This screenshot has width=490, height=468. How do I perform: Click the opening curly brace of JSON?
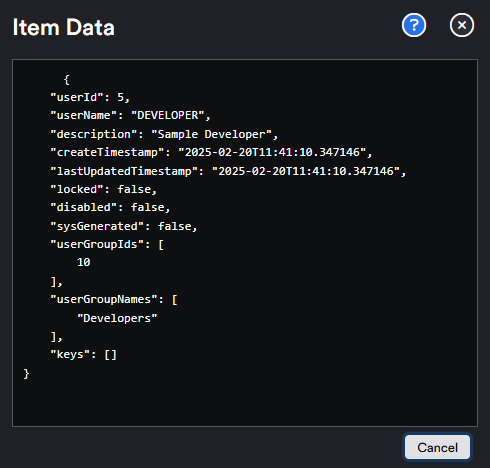point(67,80)
